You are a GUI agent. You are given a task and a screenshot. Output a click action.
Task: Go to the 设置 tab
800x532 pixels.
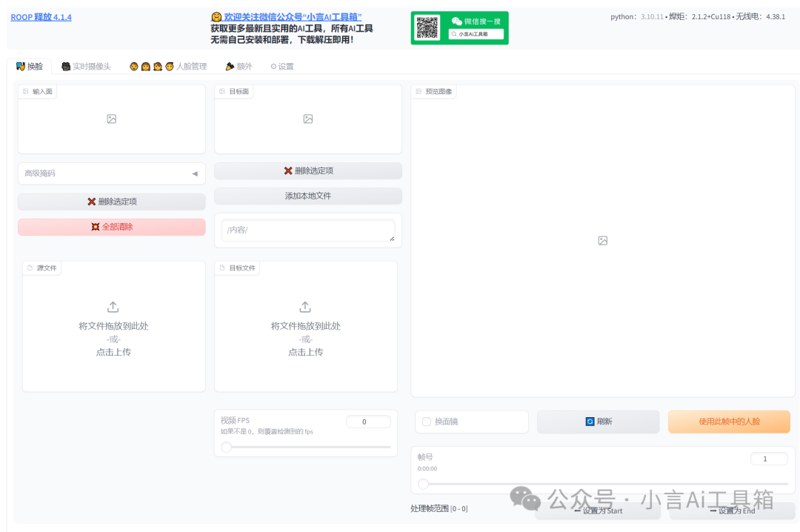click(282, 67)
